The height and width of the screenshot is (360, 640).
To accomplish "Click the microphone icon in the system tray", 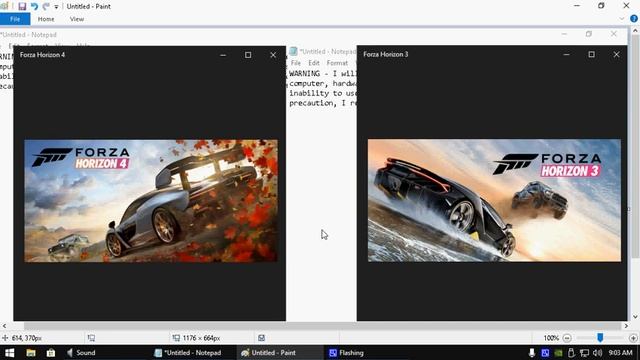I will (x=531, y=353).
